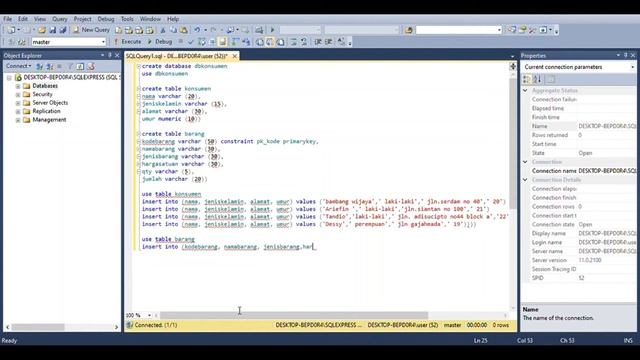640x360 pixels.
Task: Expand the Server Objects folder node
Action: (x=18, y=103)
